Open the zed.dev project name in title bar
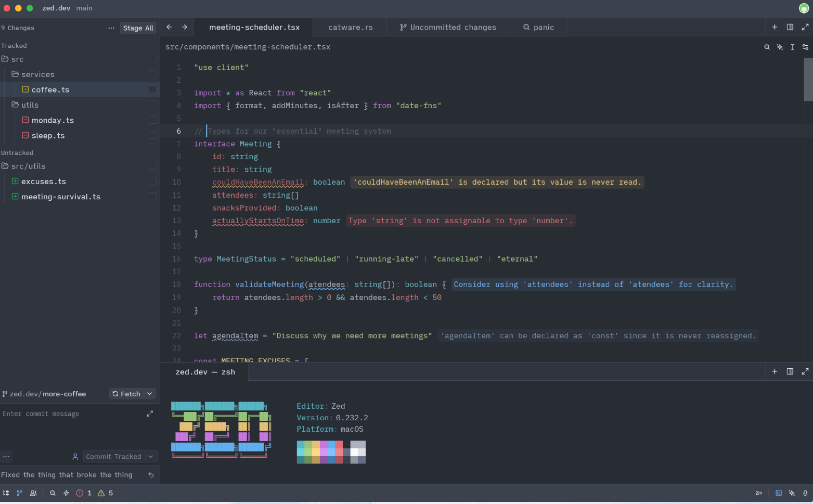The width and height of the screenshot is (813, 504). tap(56, 8)
